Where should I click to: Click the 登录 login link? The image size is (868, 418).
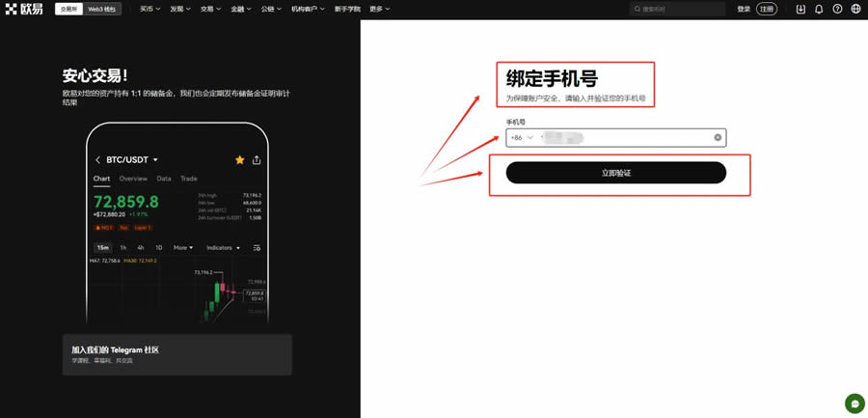(744, 9)
